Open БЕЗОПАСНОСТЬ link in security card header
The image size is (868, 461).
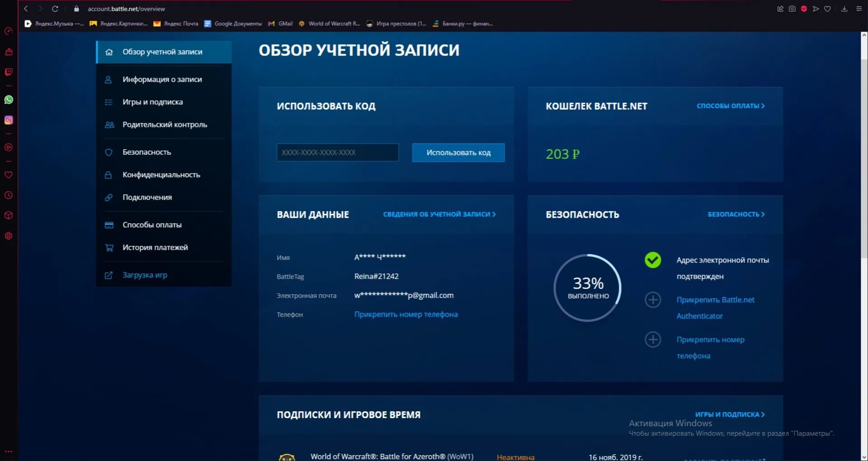point(736,214)
